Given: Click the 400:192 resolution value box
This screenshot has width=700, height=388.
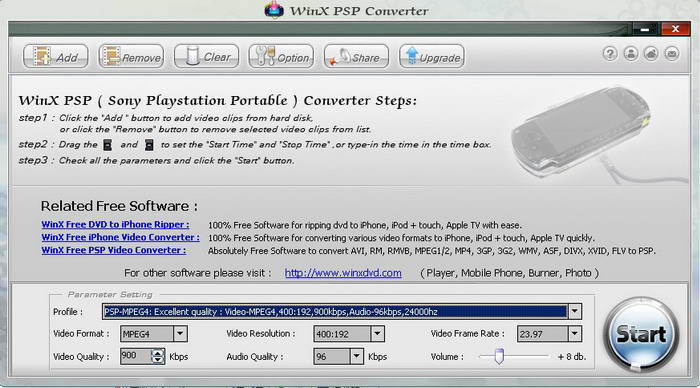Looking at the screenshot, I should (x=342, y=334).
